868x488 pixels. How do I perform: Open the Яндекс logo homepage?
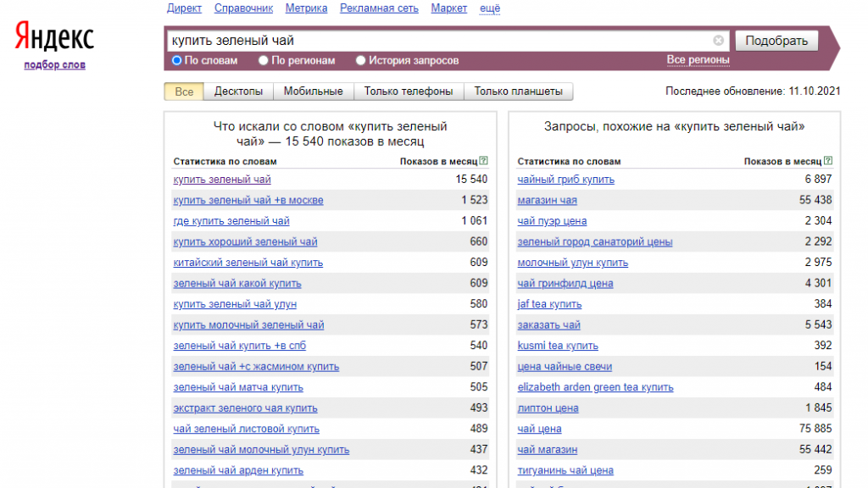coord(54,36)
